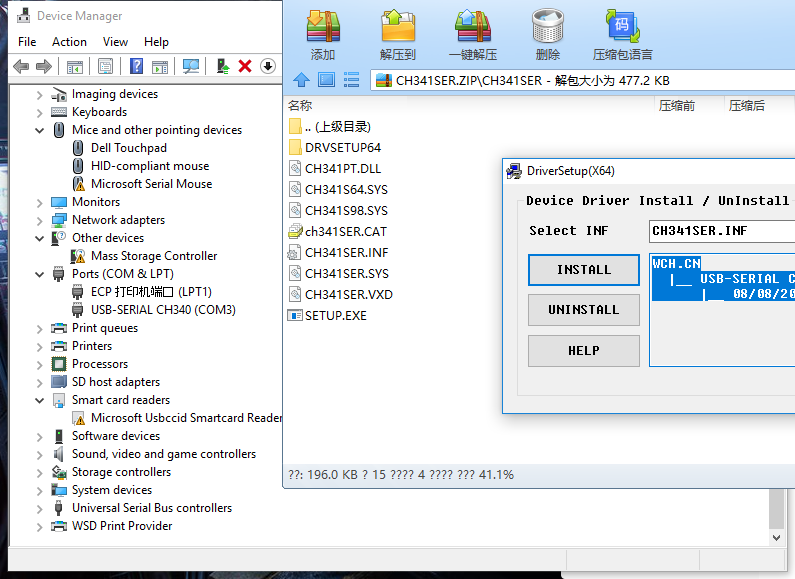Collapse Mice and other pointing devices
This screenshot has width=795, height=579.
(40, 130)
